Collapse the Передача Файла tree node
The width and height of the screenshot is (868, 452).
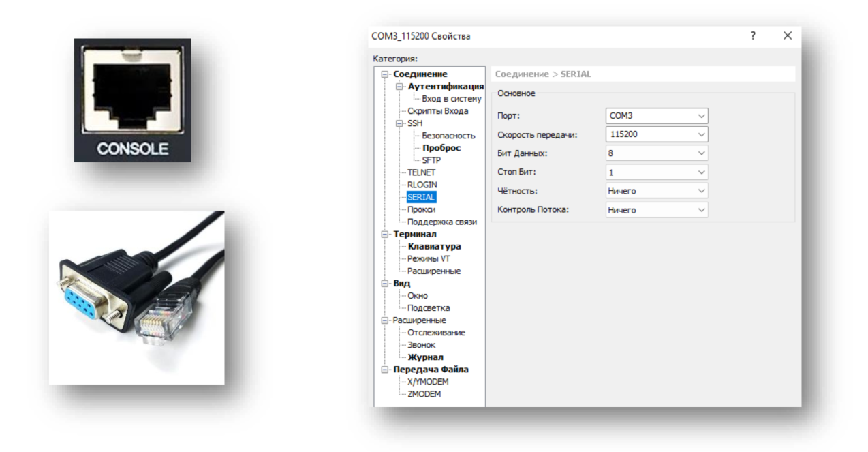(x=386, y=370)
